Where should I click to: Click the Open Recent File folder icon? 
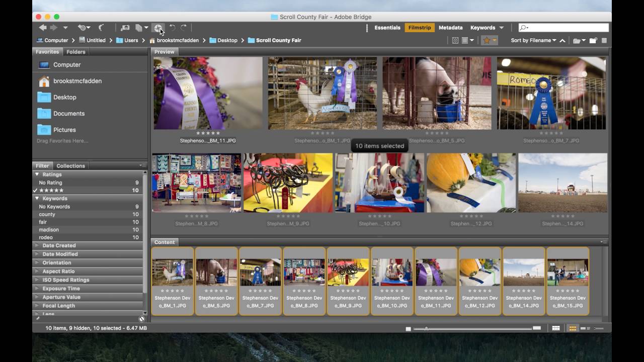[579, 40]
